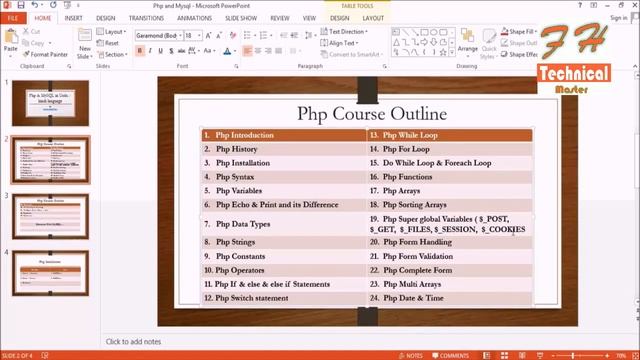Align text left
The height and width of the screenshot is (360, 640).
pyautogui.click(x=247, y=51)
